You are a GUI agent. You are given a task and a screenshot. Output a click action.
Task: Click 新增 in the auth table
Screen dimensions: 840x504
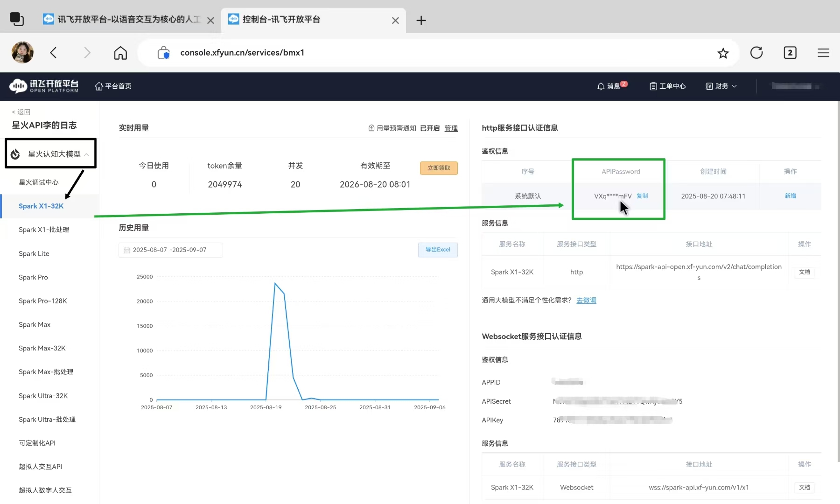point(790,196)
